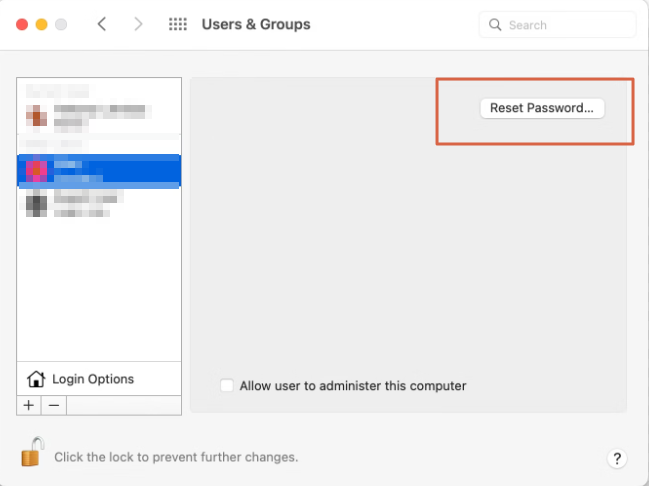Show all preferences via the grid icon
Image resolution: width=649 pixels, height=486 pixels.
tap(178, 24)
